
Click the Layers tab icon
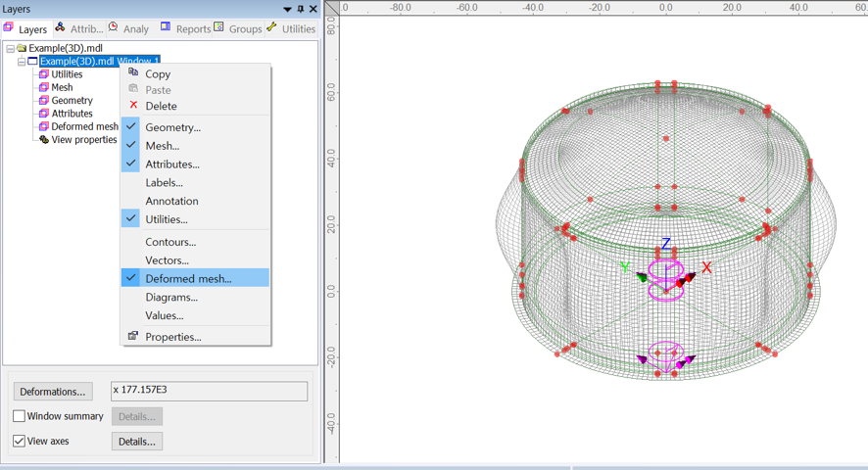point(8,27)
